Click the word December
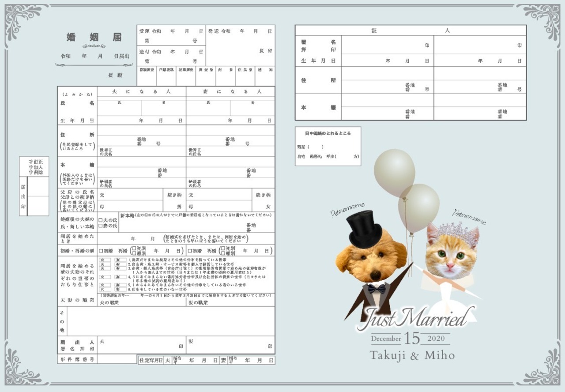Viewport: 565px width, 392px height. coord(386,339)
